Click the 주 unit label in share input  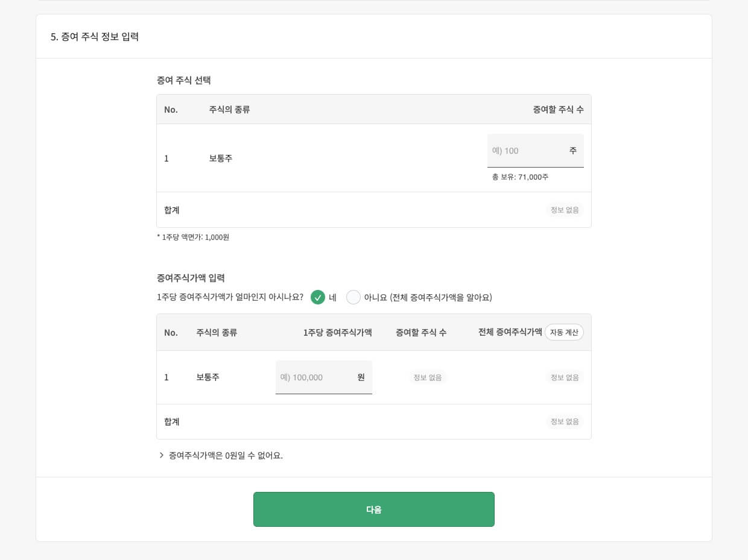click(572, 151)
